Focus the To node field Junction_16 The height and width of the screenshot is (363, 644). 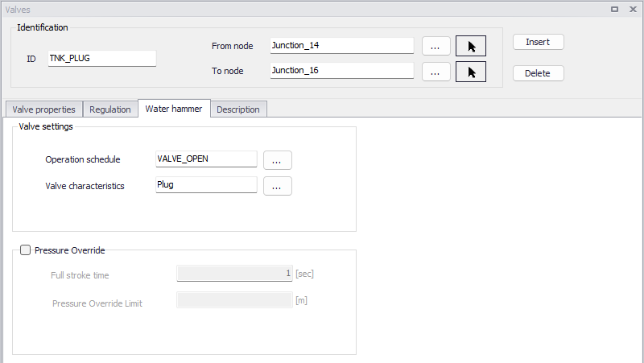coord(341,71)
